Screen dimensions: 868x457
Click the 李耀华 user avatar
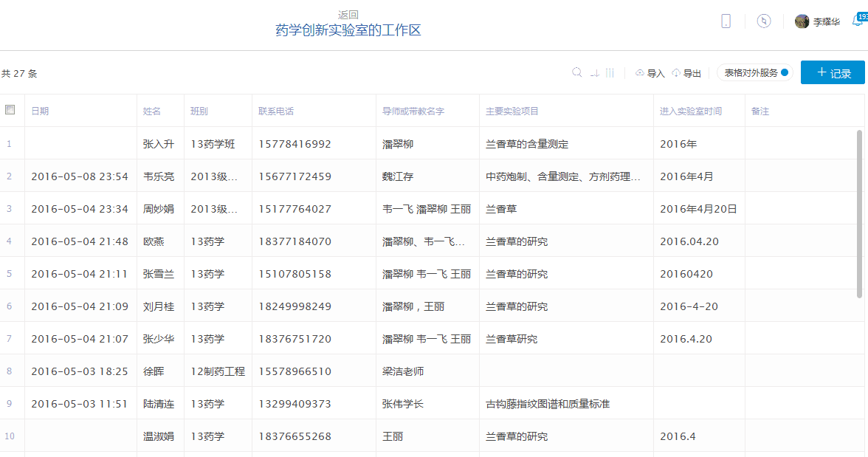click(x=802, y=21)
